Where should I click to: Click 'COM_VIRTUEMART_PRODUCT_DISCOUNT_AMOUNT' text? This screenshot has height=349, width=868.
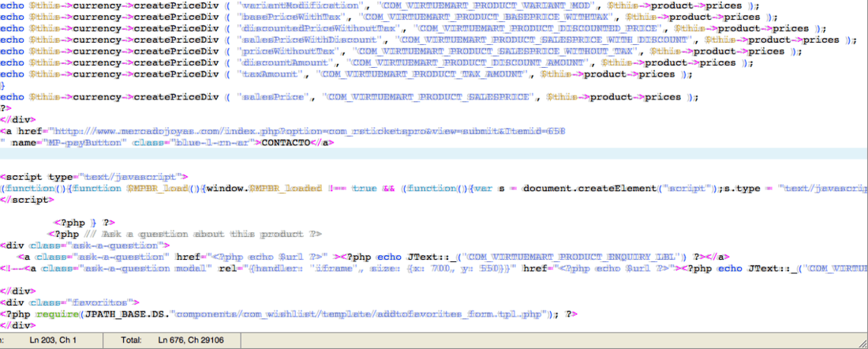pos(470,62)
